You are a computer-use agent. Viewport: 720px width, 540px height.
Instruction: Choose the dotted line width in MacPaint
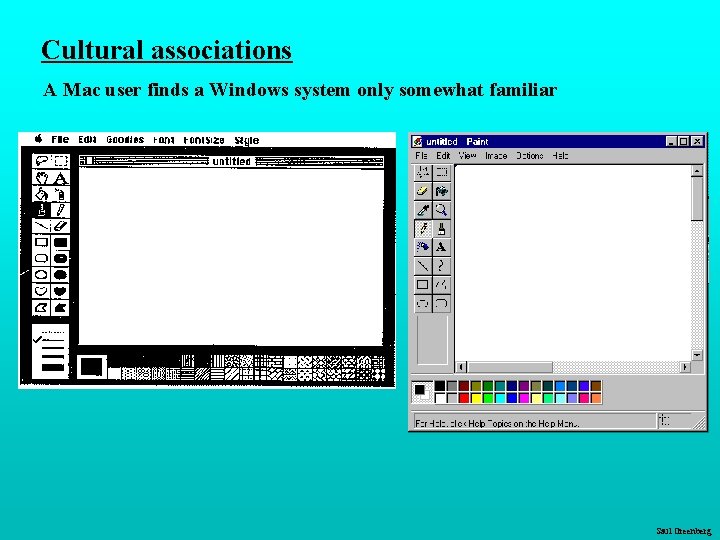point(53,332)
